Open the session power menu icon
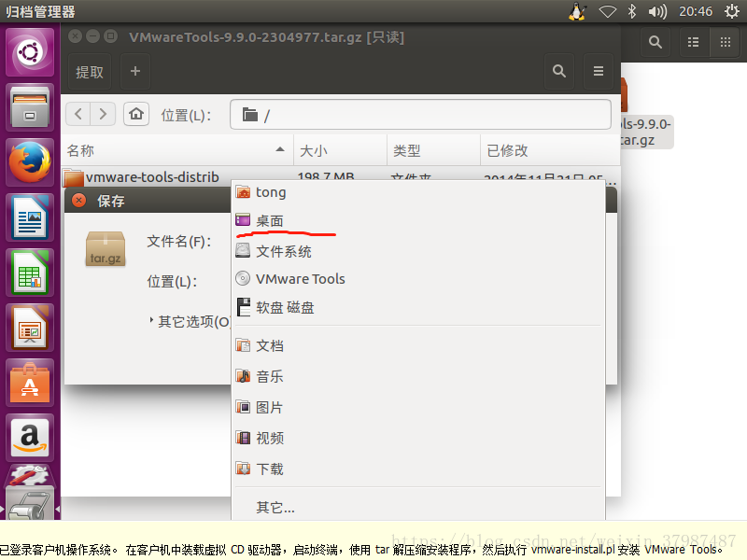This screenshot has width=747, height=560. coord(732,11)
